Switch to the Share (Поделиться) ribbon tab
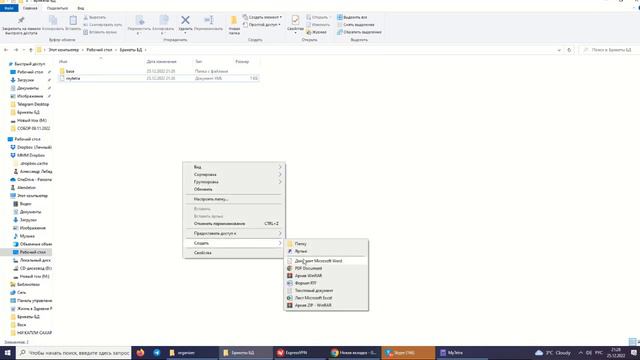This screenshot has height=360, width=640. click(57, 8)
